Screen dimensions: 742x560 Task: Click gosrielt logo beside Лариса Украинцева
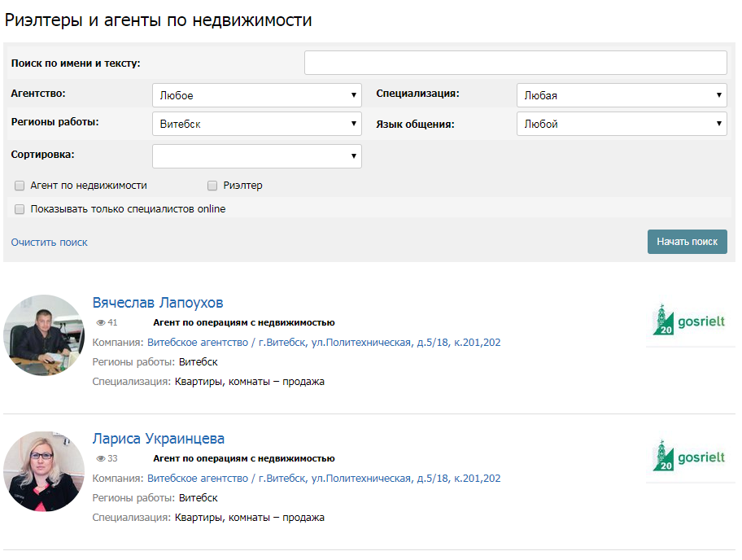[x=690, y=457]
